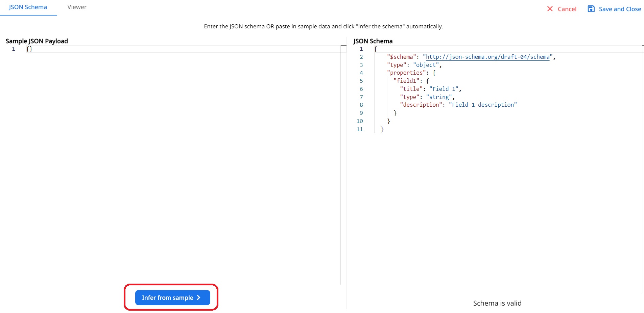This screenshot has height=313, width=644.
Task: Click the Schema is valid status text
Action: pos(497,303)
